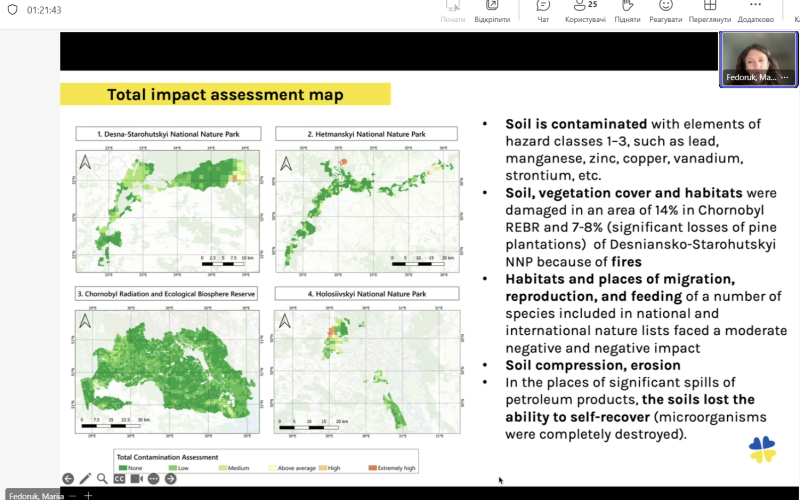The height and width of the screenshot is (500, 800).
Task: Advance to the next slide arrow
Action: click(x=170, y=479)
